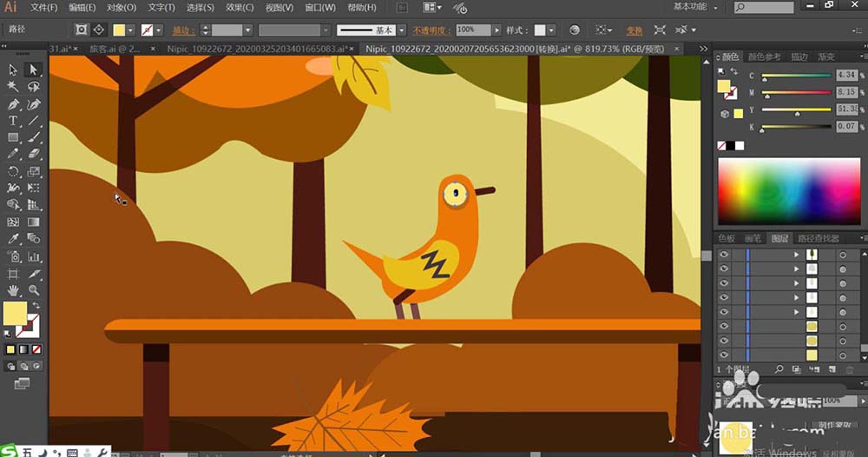Viewport: 868px width, 457px height.
Task: Pick the Paintbrush tool
Action: pyautogui.click(x=33, y=137)
